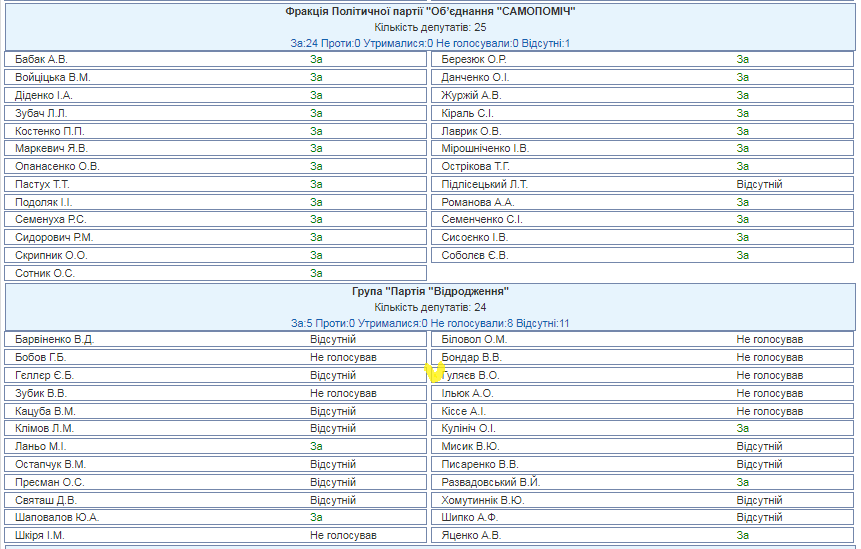Click Не голосував status for Бобов Г.Б.

click(343, 357)
